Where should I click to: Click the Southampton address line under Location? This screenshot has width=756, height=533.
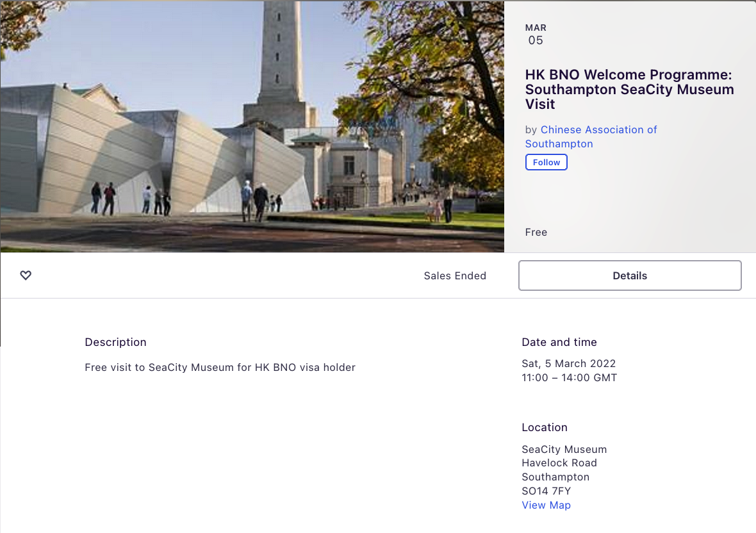555,477
